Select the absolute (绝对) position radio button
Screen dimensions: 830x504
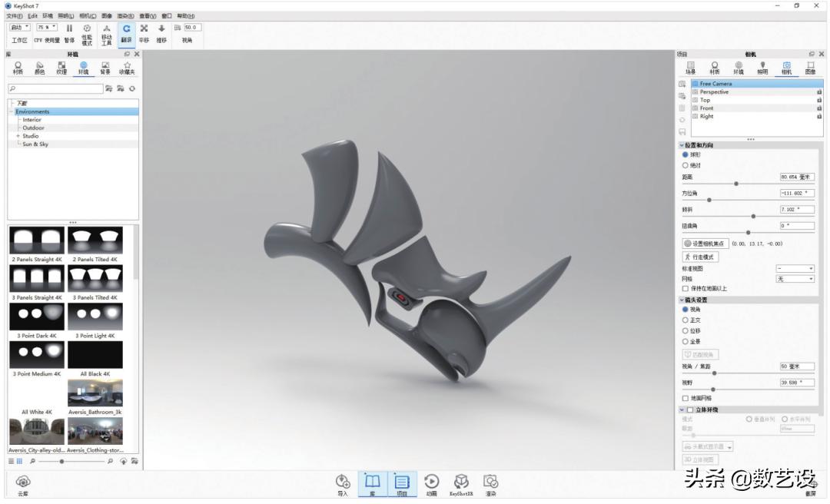[x=685, y=165]
